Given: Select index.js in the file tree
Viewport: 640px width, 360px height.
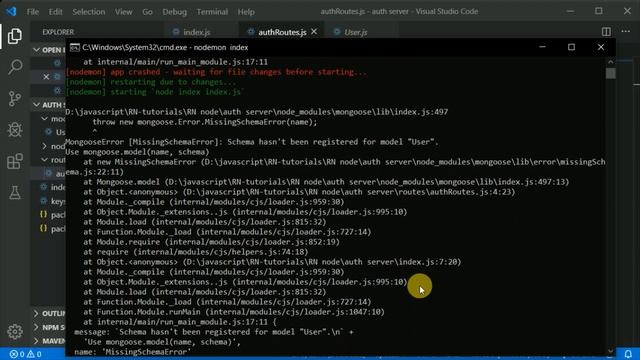Looking at the screenshot, I should (52, 187).
